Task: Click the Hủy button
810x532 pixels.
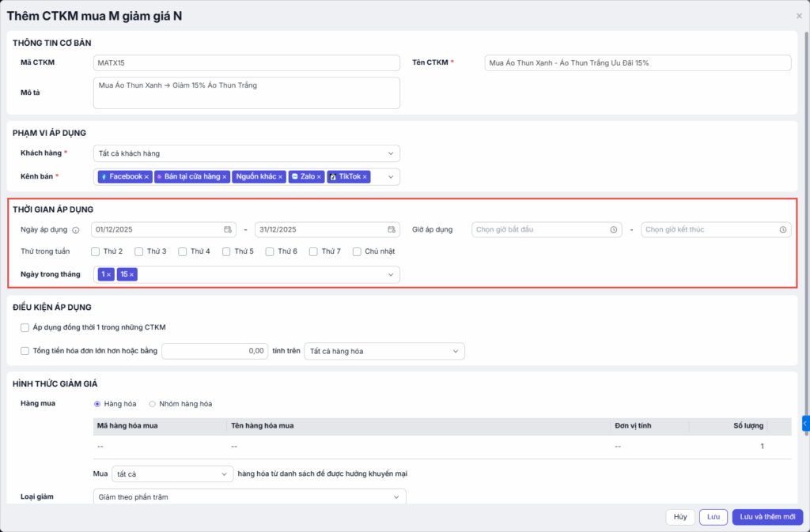Action: pos(679,517)
